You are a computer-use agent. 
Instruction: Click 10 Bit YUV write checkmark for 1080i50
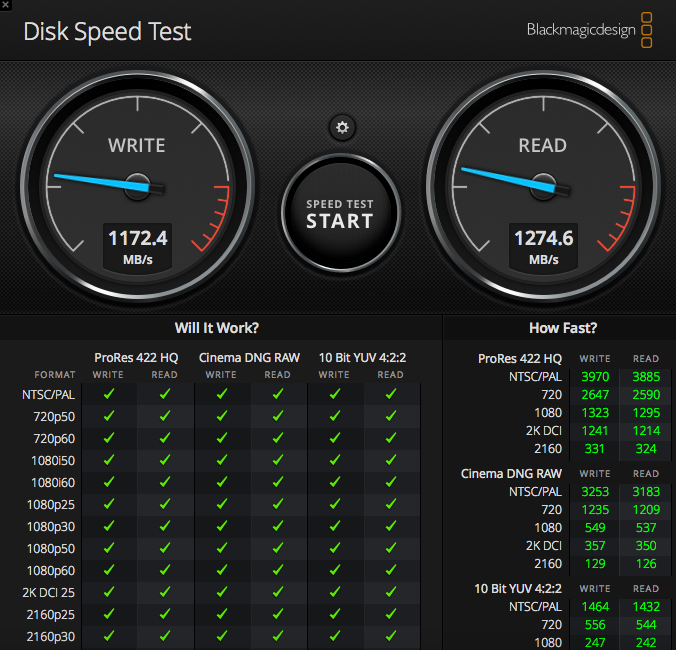(x=335, y=460)
